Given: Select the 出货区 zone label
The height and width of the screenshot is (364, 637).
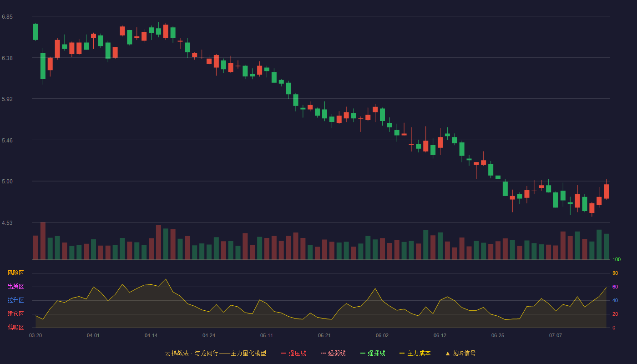Looking at the screenshot, I should point(16,287).
